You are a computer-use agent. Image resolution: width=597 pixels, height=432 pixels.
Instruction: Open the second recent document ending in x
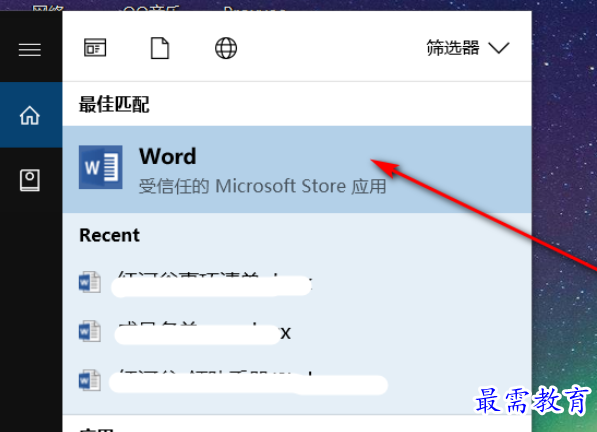pyautogui.click(x=297, y=332)
